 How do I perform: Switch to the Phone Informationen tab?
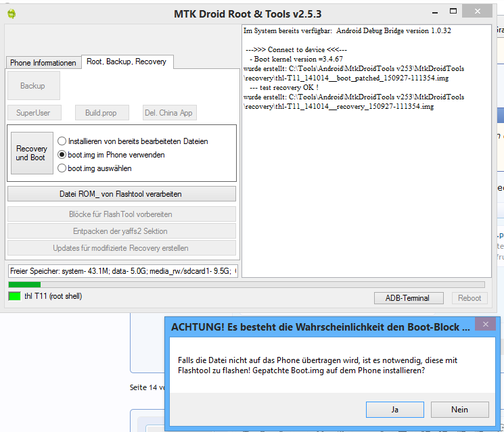(43, 62)
